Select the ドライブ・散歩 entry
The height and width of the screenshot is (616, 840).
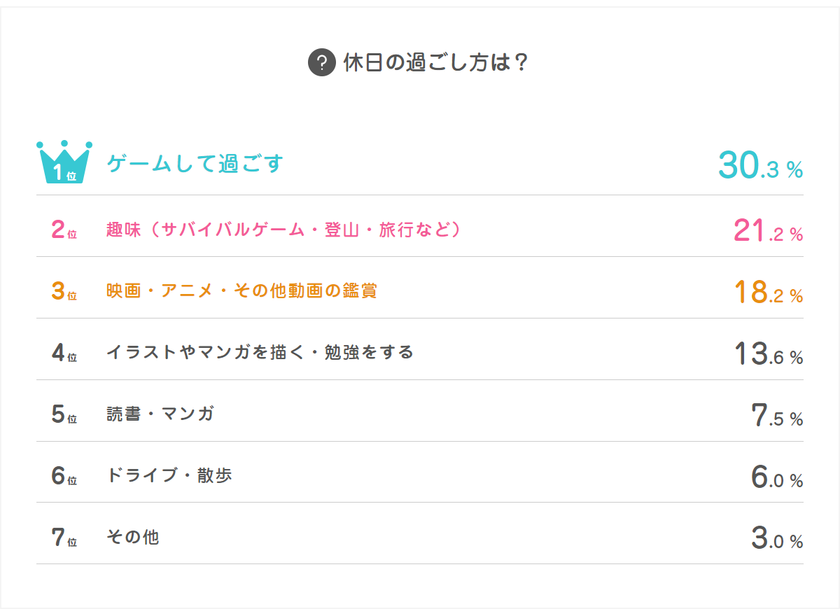[x=169, y=475]
